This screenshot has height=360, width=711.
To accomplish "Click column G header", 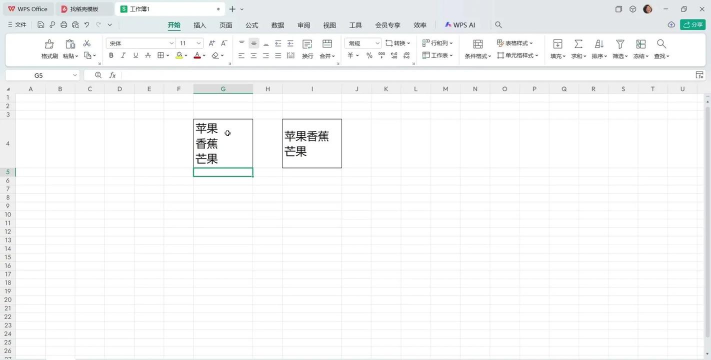I will (223, 89).
